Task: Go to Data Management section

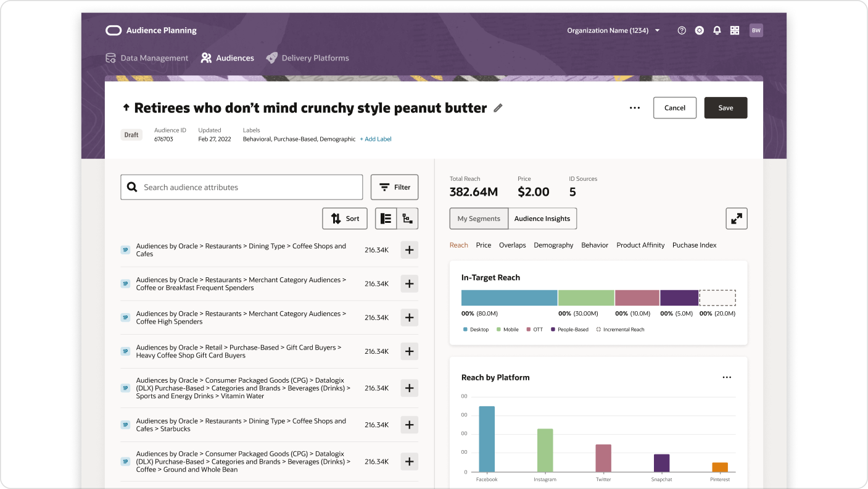Action: pyautogui.click(x=147, y=58)
